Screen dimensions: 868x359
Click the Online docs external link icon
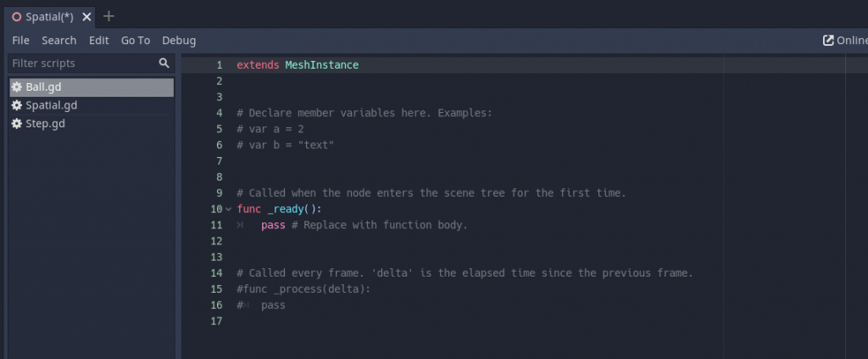828,41
